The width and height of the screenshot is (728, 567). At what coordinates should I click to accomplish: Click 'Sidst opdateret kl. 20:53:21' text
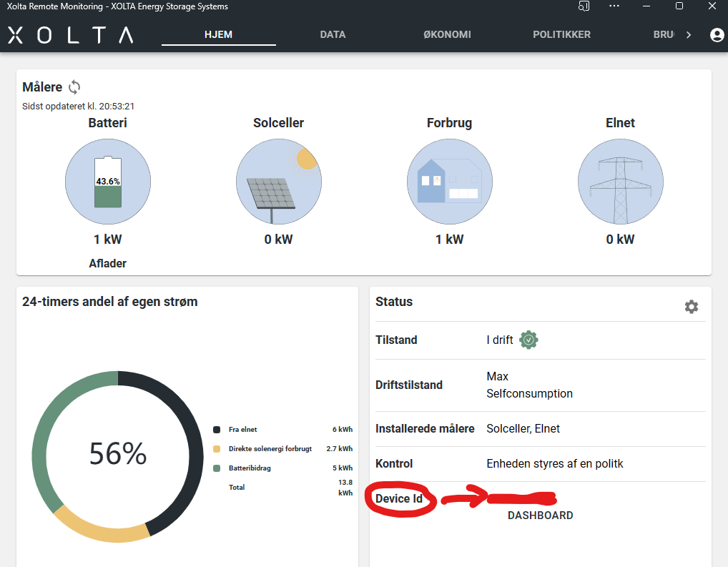click(79, 107)
